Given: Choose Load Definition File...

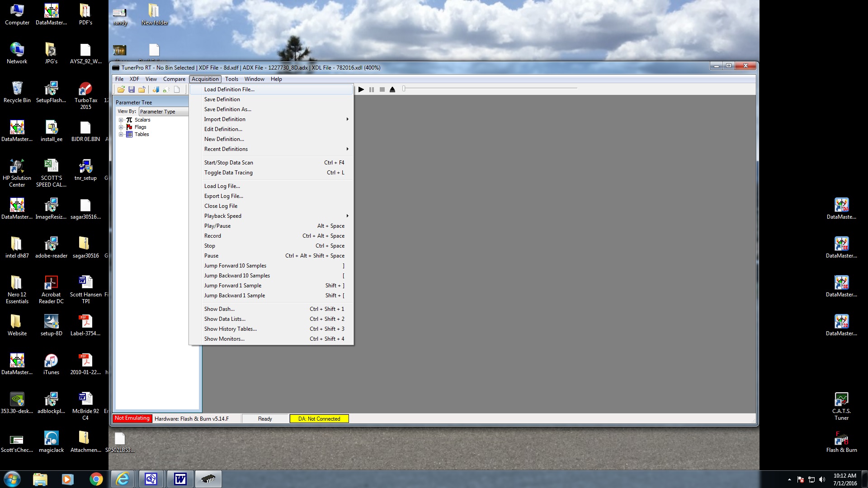Looking at the screenshot, I should (271, 89).
